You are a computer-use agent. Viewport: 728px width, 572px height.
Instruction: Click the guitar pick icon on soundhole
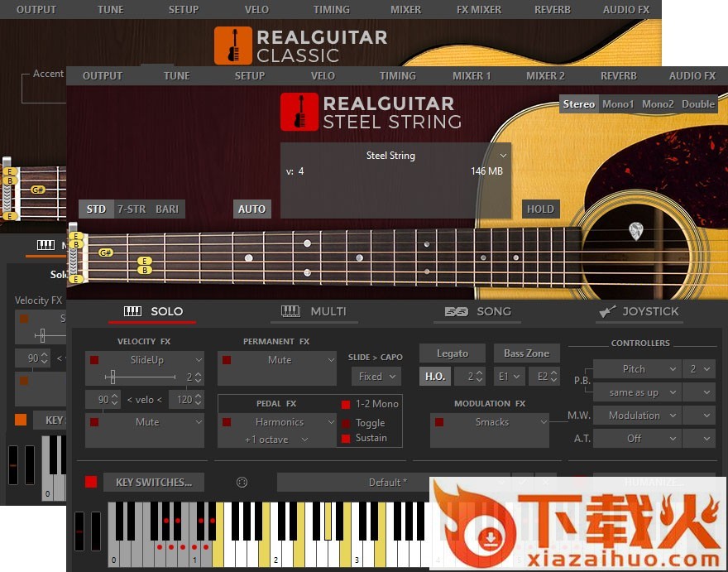635,231
